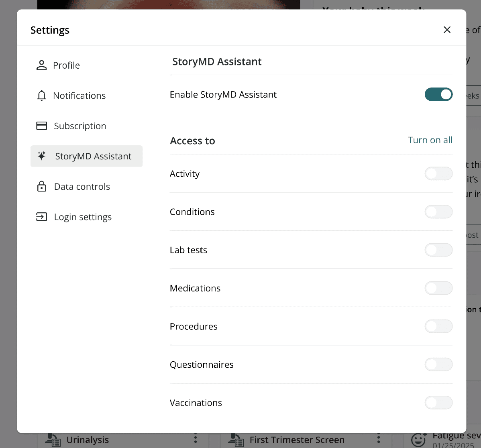
Task: Click the StoryMD Assistant sparkle icon
Action: pos(41,156)
